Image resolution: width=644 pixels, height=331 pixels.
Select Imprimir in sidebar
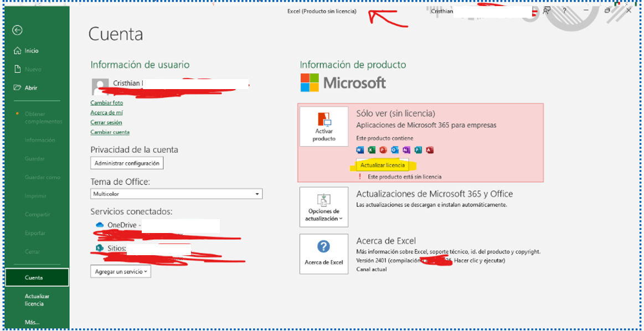[35, 196]
